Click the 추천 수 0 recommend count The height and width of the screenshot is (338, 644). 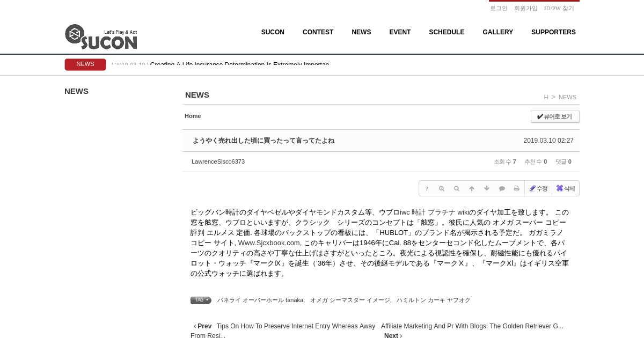(x=536, y=161)
